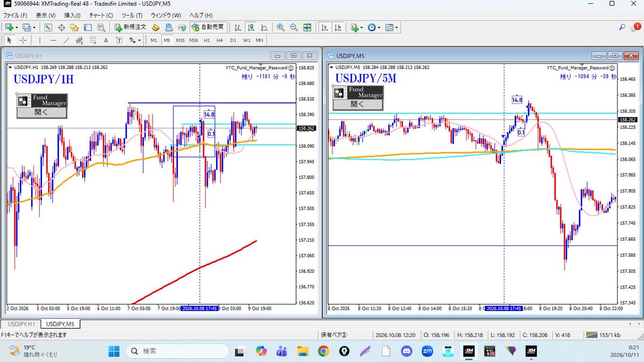Image resolution: width=644 pixels, height=362 pixels.
Task: Toggle the chart auto scroll icon
Action: click(324, 27)
